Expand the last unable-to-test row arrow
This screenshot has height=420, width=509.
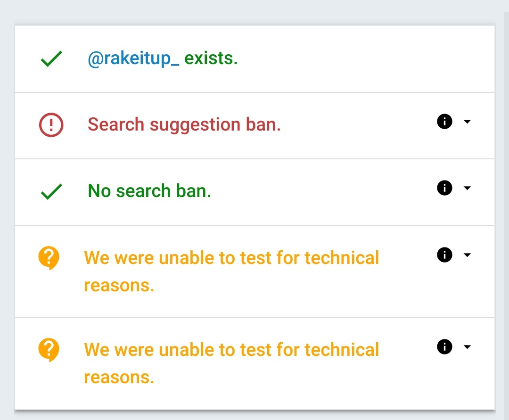coord(467,346)
